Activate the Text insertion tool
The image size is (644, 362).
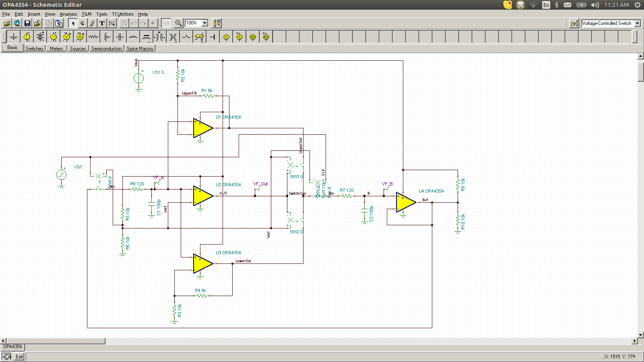[x=102, y=23]
